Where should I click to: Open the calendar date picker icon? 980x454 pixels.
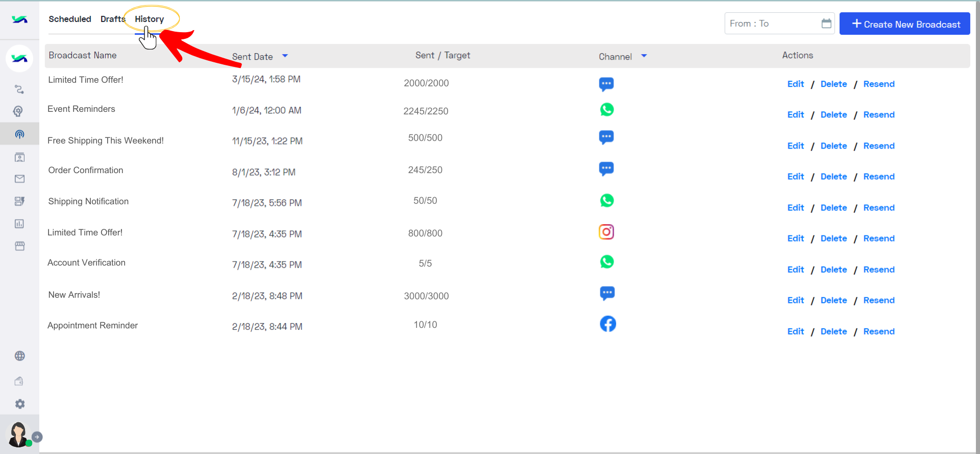pos(826,23)
